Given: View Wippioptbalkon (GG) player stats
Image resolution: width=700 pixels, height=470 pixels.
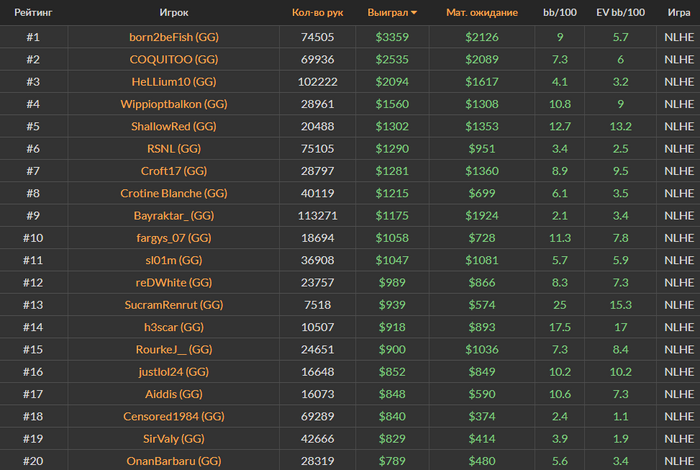Looking at the screenshot, I should pos(174,104).
